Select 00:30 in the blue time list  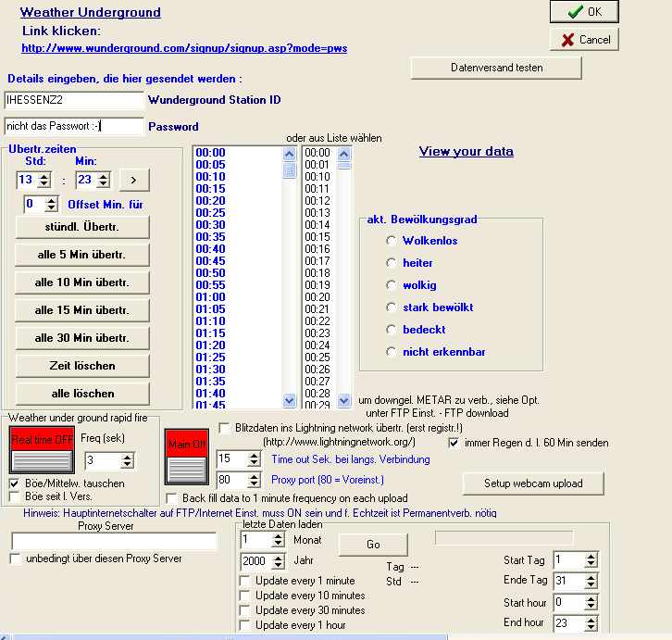[210, 225]
